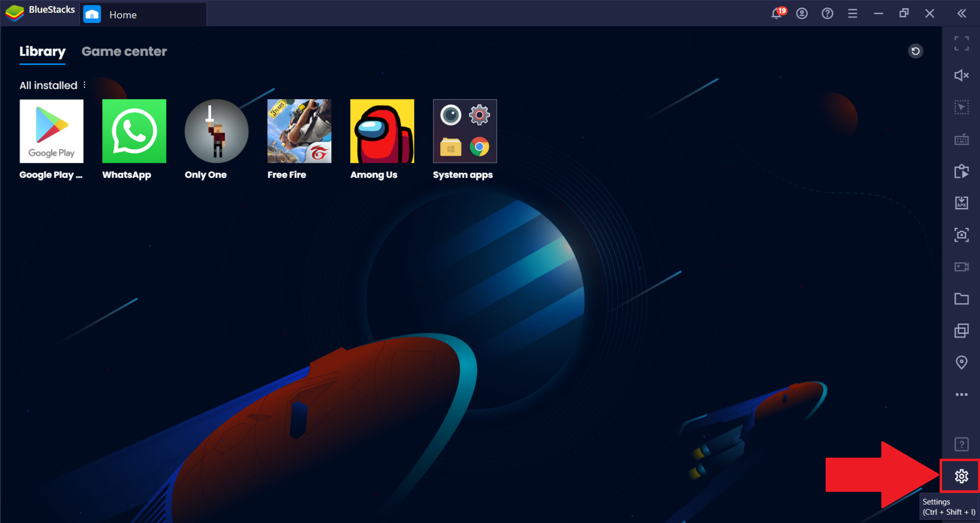Launch Free Fire game

click(299, 131)
